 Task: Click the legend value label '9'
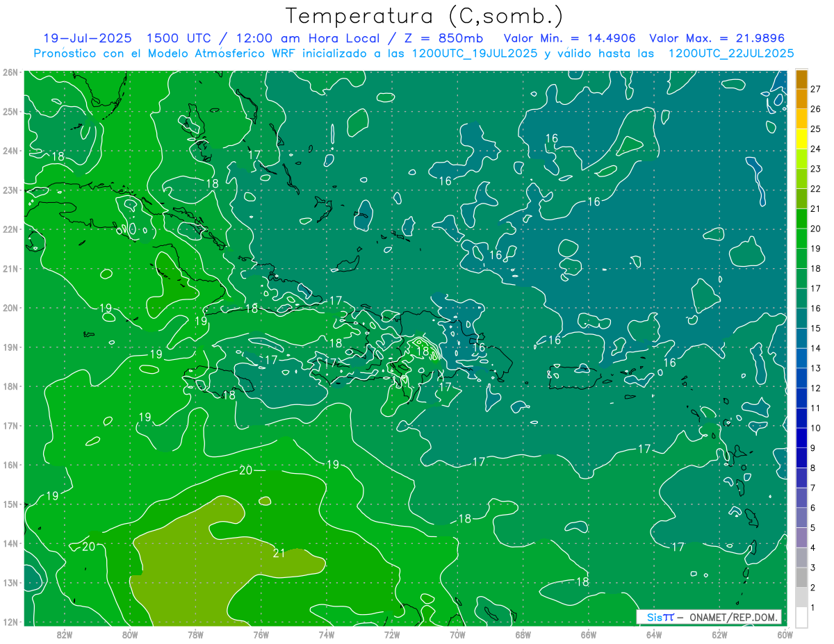813,448
